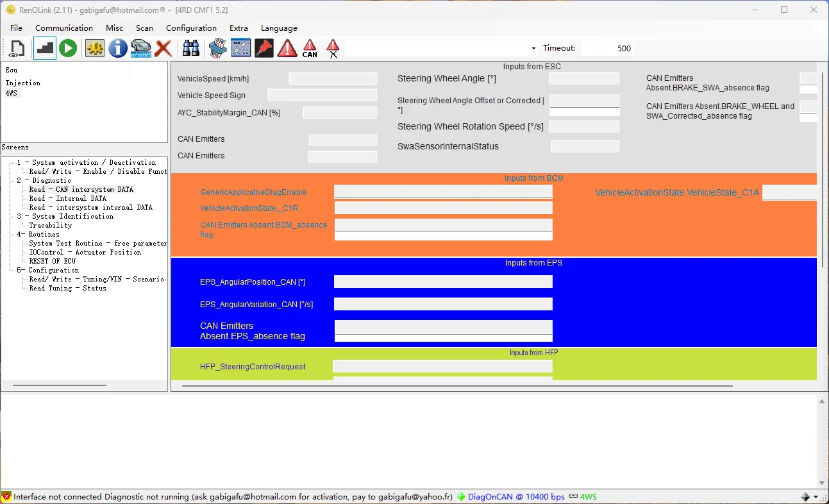The height and width of the screenshot is (504, 829).
Task: Click the plain red warning triangle icon
Action: [287, 48]
